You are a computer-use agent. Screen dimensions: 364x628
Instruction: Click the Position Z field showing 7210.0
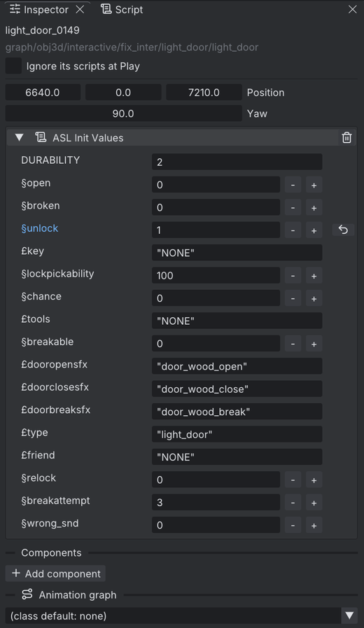point(204,92)
